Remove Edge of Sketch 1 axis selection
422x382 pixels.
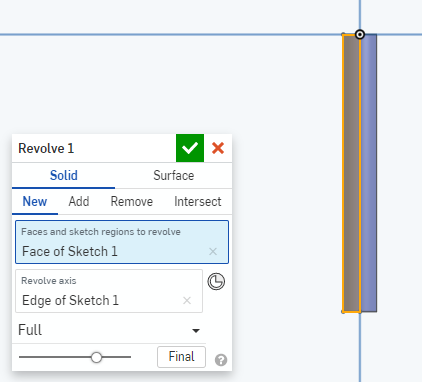pyautogui.click(x=187, y=300)
